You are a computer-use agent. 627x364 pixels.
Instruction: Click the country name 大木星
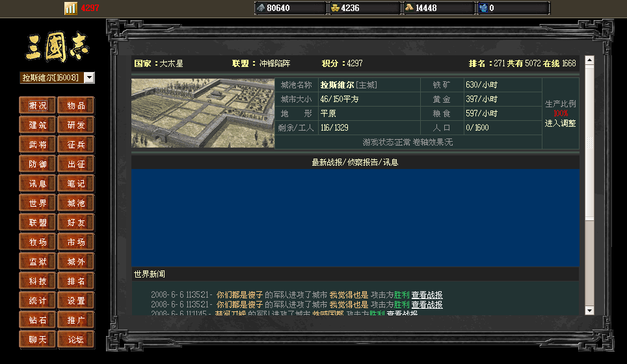pos(172,64)
